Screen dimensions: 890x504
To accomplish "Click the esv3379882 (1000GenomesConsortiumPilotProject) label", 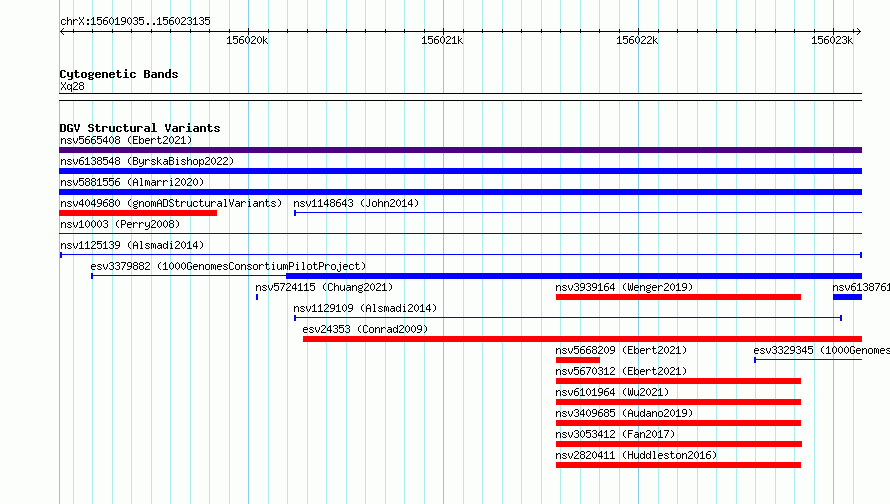I will point(228,266).
